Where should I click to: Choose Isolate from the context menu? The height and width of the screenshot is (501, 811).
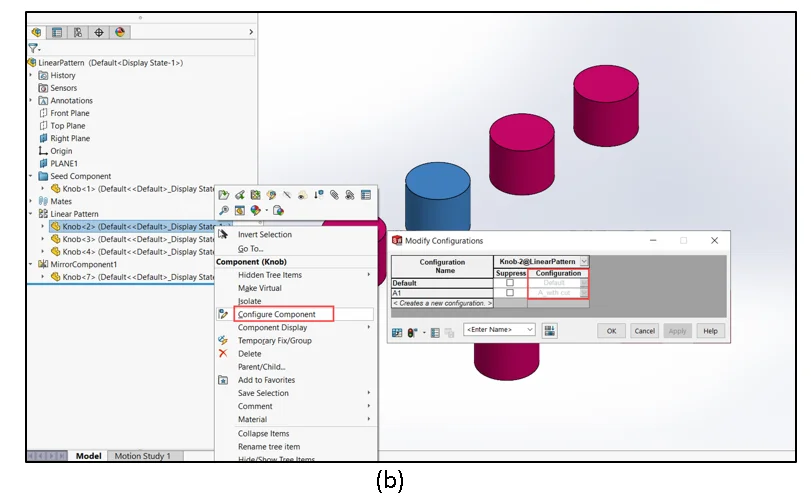(250, 301)
